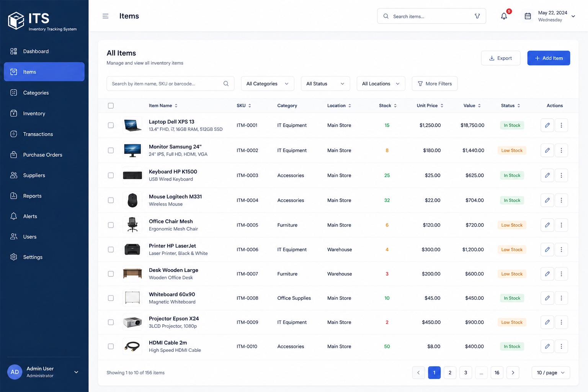Open Purchase Orders in sidebar
The width and height of the screenshot is (588, 392).
[x=44, y=155]
